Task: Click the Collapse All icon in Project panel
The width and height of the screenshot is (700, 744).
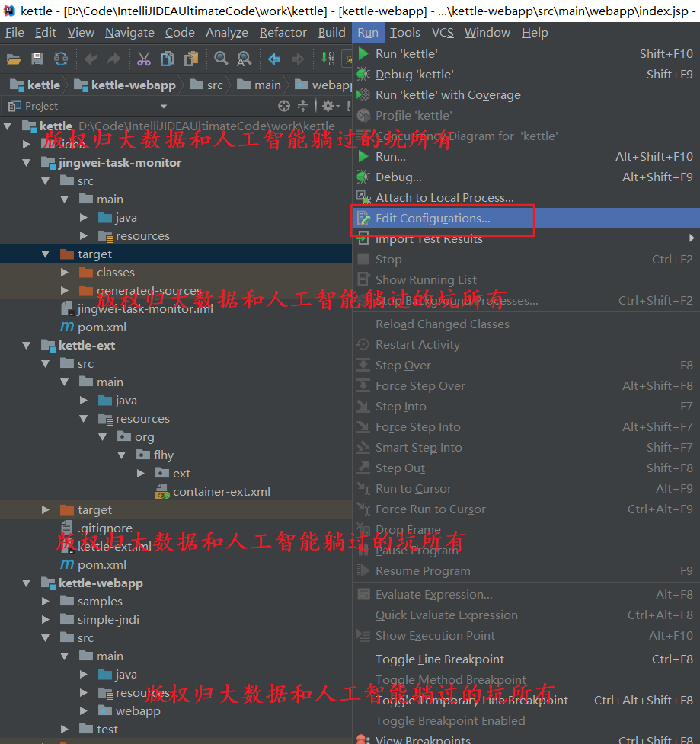Action: click(x=303, y=106)
